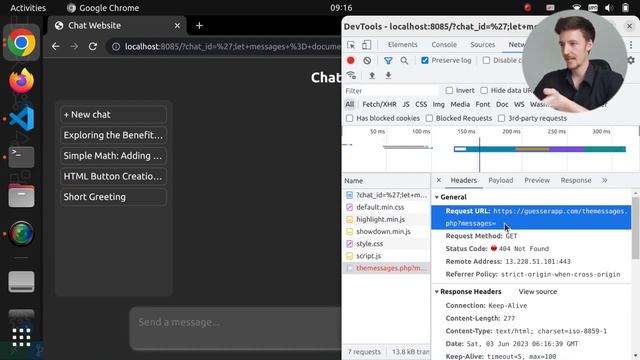
Task: Filter requests by Font type
Action: click(482, 104)
